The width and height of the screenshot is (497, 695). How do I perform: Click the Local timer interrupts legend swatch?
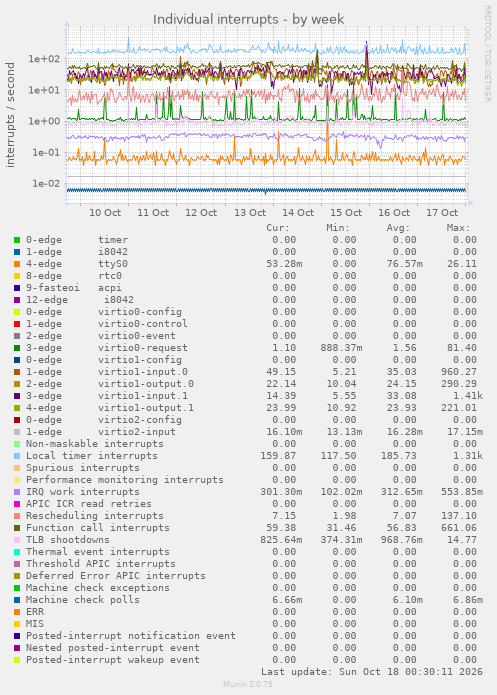coord(17,456)
